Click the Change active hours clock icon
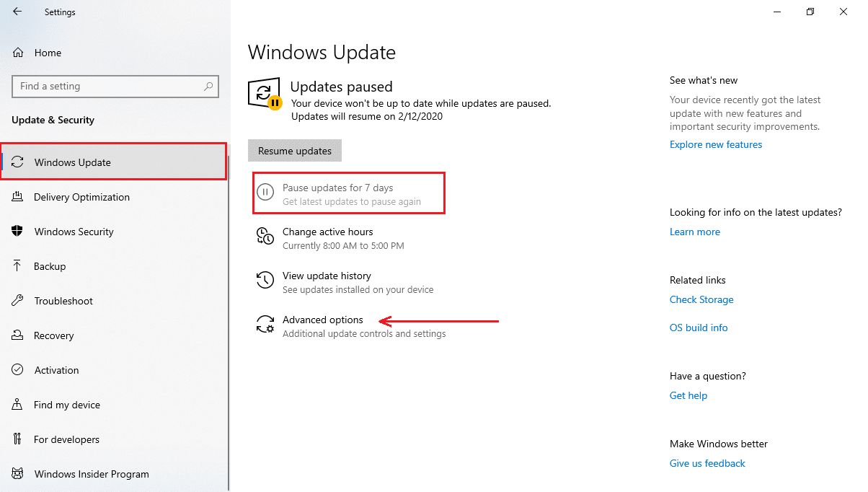Screen dimensions: 868x492 point(265,236)
